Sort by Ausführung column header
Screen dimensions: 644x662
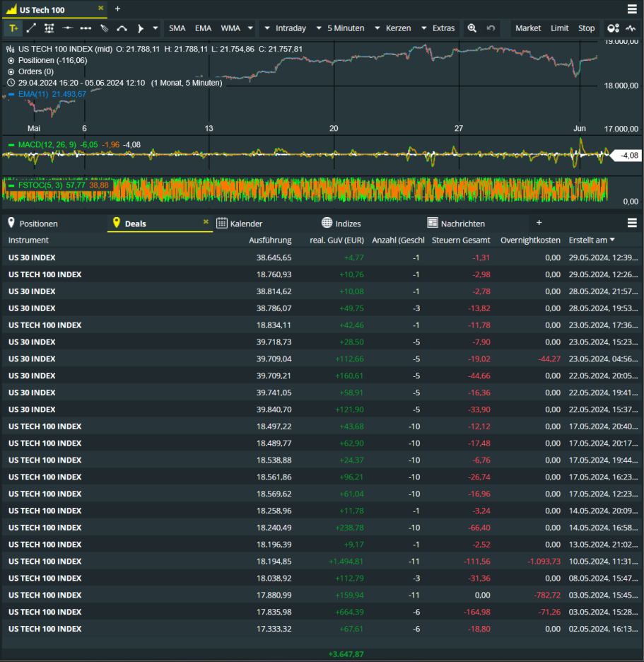point(270,240)
